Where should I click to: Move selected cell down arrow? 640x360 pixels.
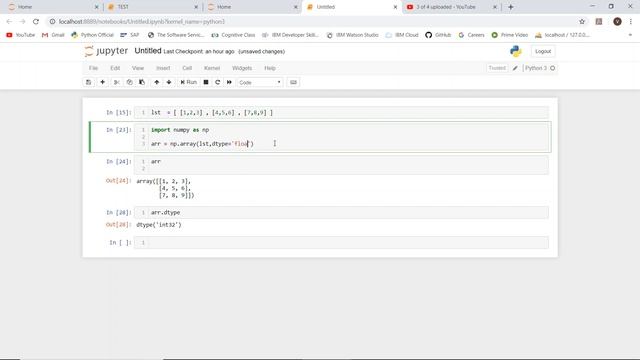169,82
